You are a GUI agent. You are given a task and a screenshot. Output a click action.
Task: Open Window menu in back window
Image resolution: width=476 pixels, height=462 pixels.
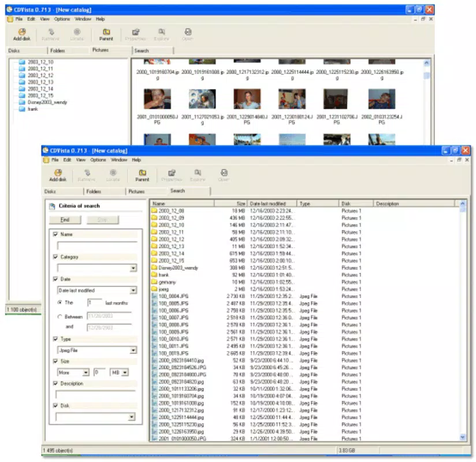83,19
